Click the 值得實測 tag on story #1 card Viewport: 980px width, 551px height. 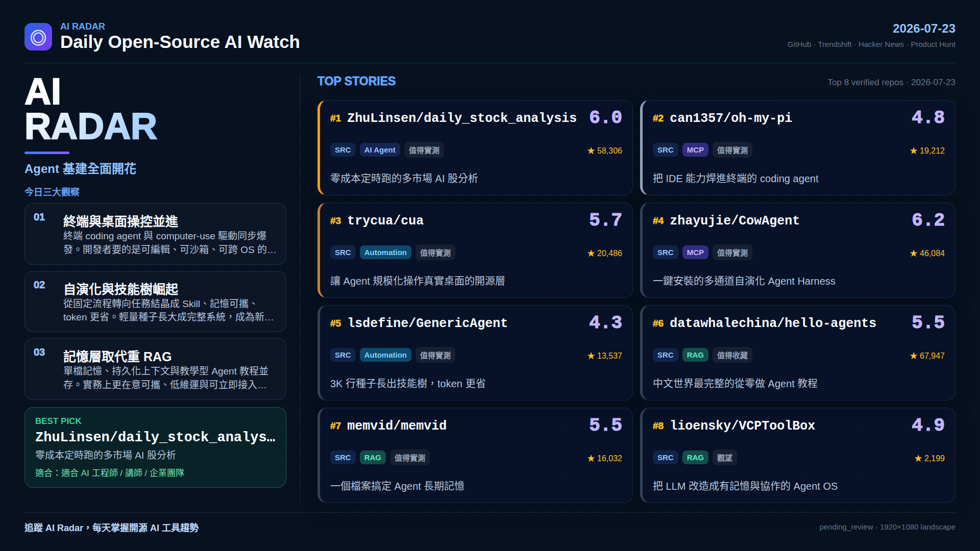pos(424,150)
